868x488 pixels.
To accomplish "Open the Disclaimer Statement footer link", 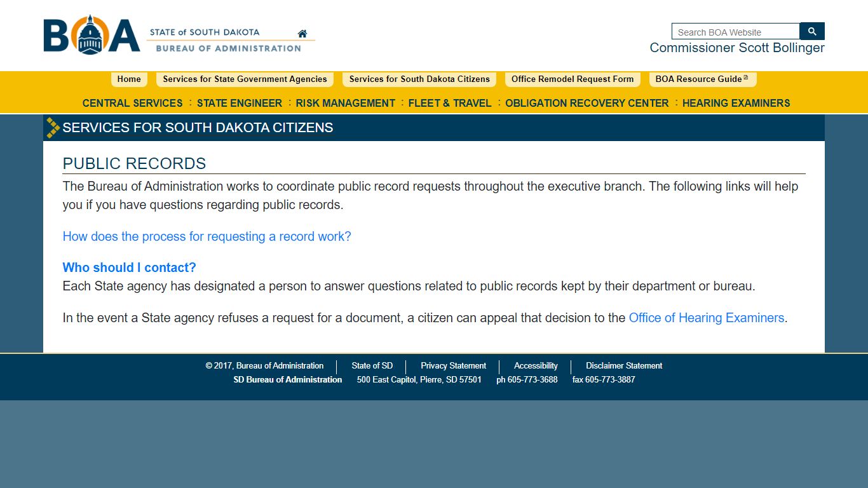I will point(624,366).
